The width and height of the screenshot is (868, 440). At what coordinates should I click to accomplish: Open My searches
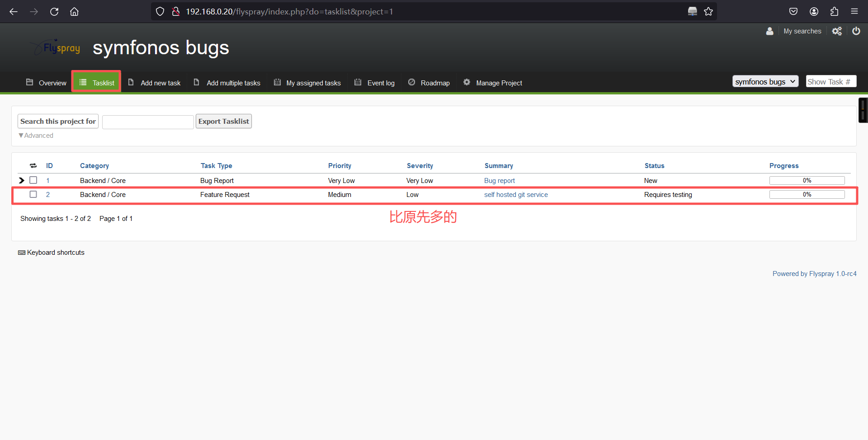tap(802, 31)
